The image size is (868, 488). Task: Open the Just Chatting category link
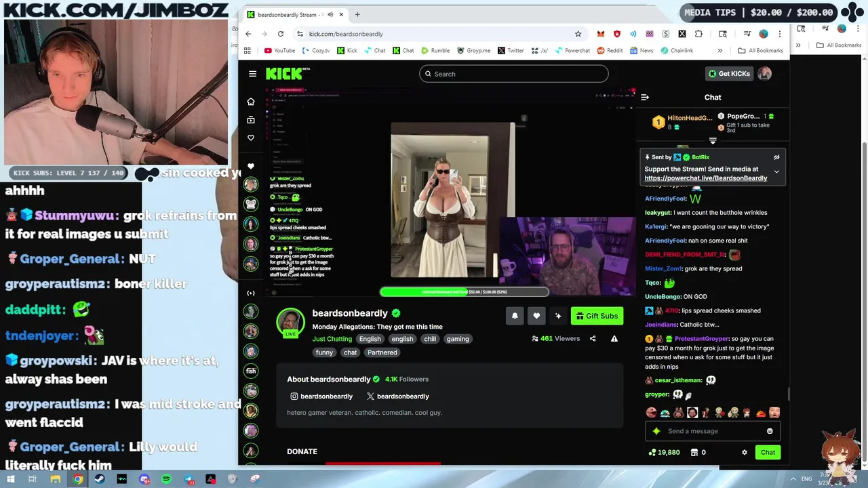[332, 339]
